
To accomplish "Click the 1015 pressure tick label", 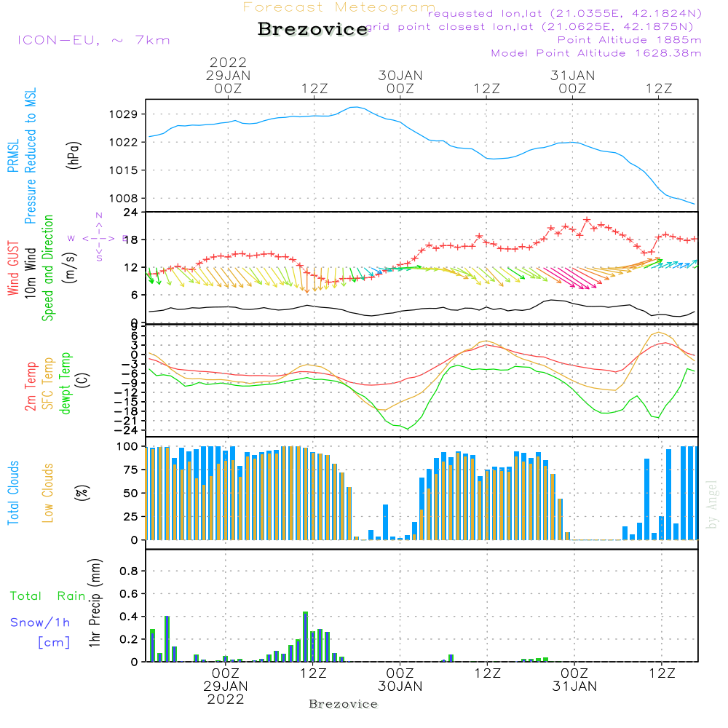I will [123, 170].
